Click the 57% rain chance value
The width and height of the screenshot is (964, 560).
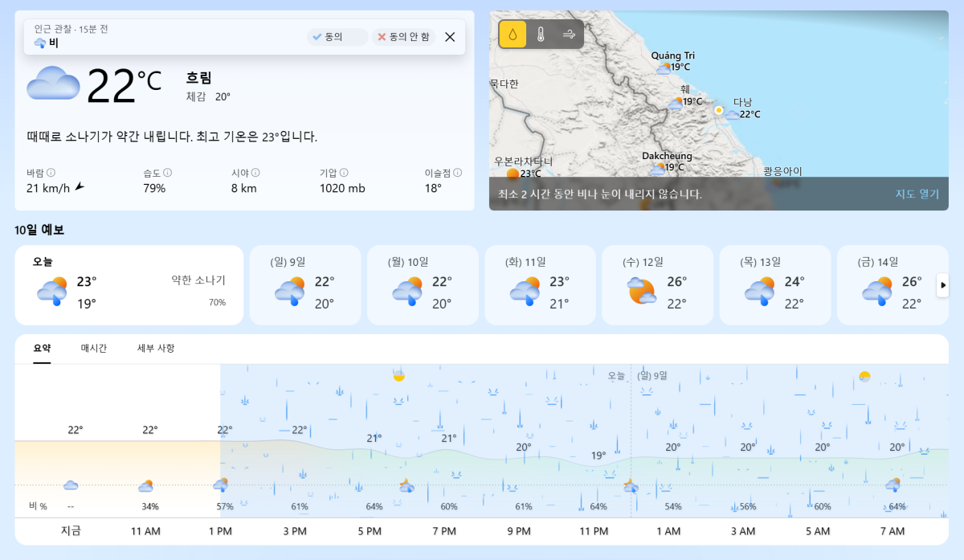click(225, 506)
